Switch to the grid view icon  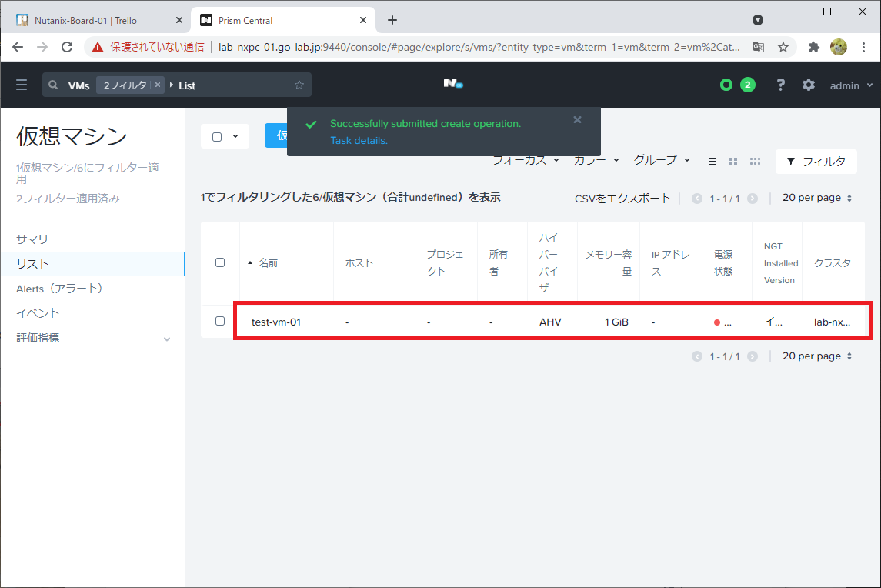[732, 161]
